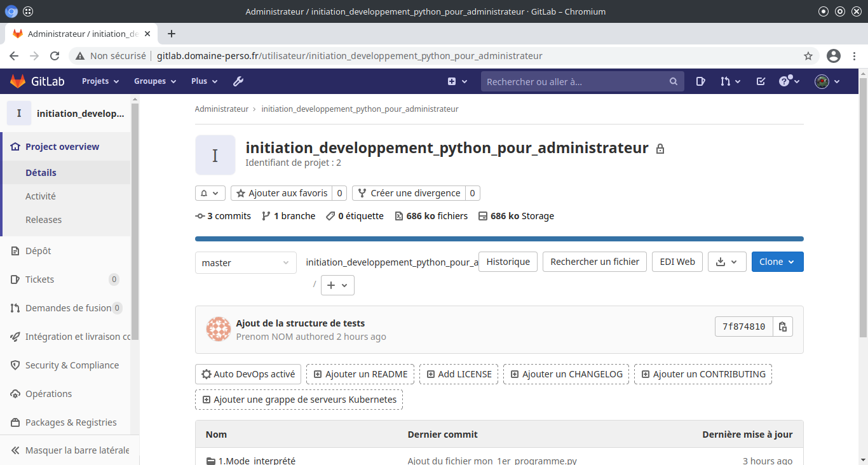Open the to-do list checkmark icon
The image size is (868, 465).
point(761,81)
